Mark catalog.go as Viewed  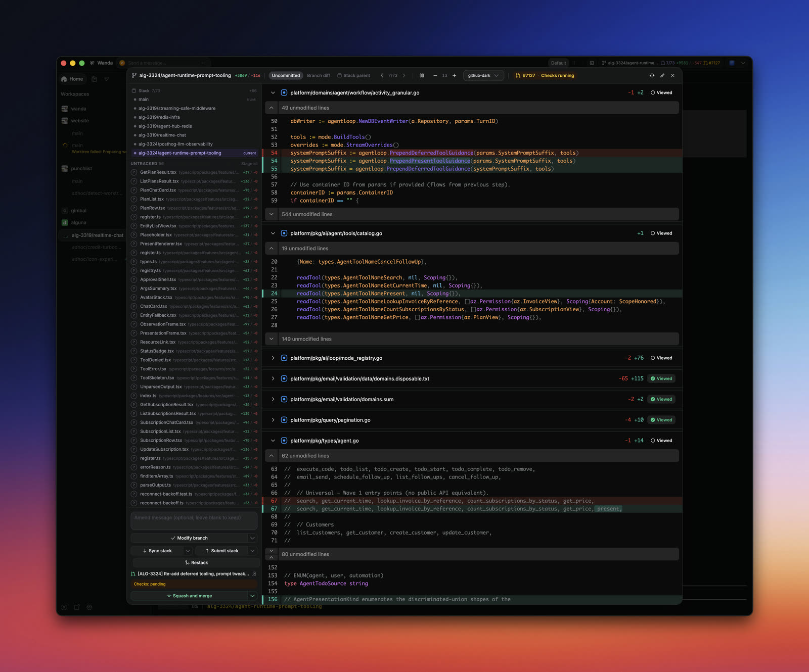point(661,233)
